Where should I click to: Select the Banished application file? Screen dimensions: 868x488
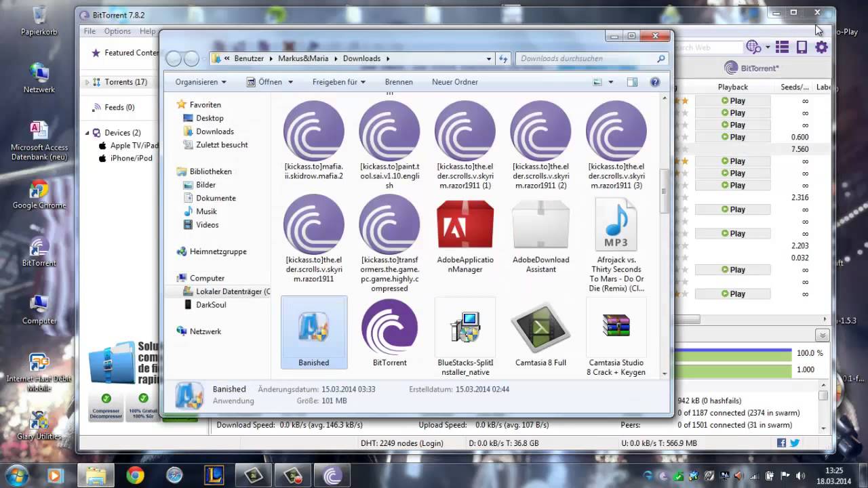click(314, 332)
